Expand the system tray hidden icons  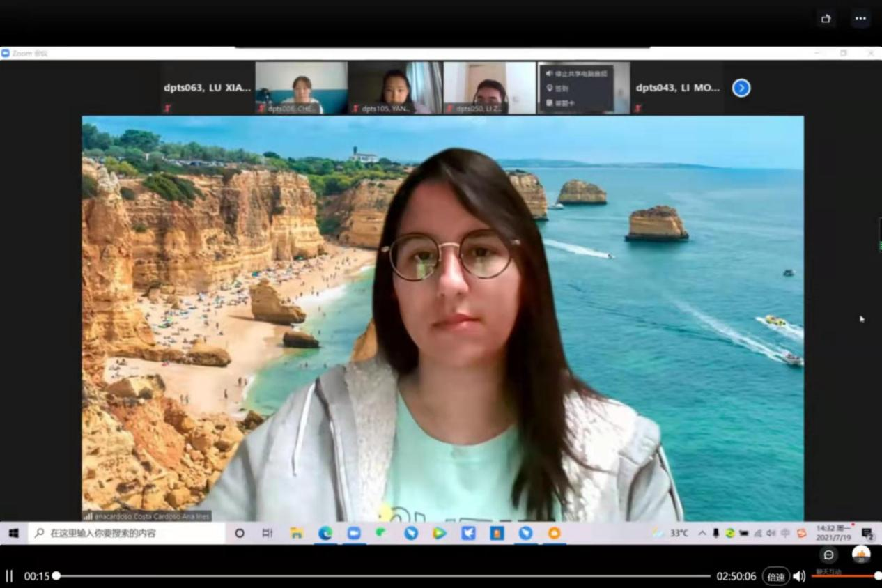(x=702, y=533)
